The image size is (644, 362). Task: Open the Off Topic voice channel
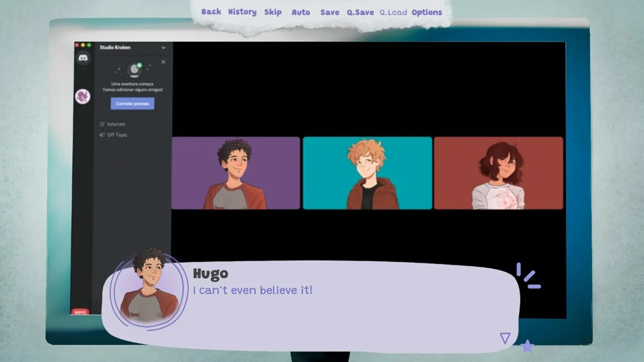(x=117, y=135)
